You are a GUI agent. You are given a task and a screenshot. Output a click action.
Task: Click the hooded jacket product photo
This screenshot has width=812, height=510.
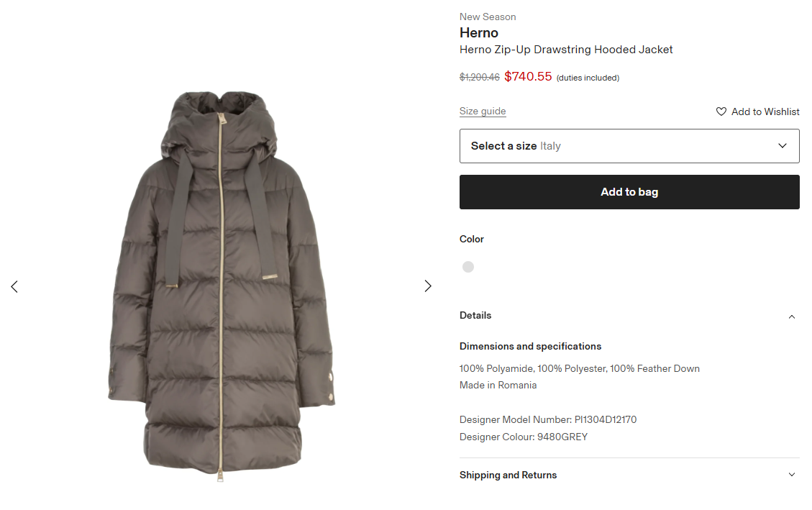pos(222,288)
